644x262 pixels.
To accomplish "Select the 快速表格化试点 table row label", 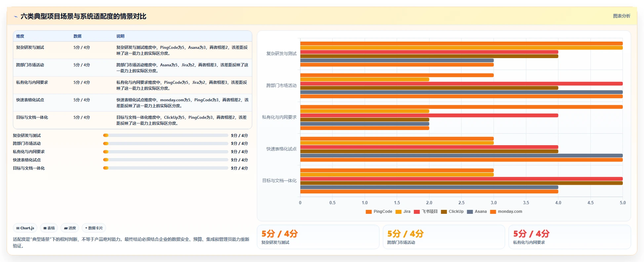I will (30, 100).
